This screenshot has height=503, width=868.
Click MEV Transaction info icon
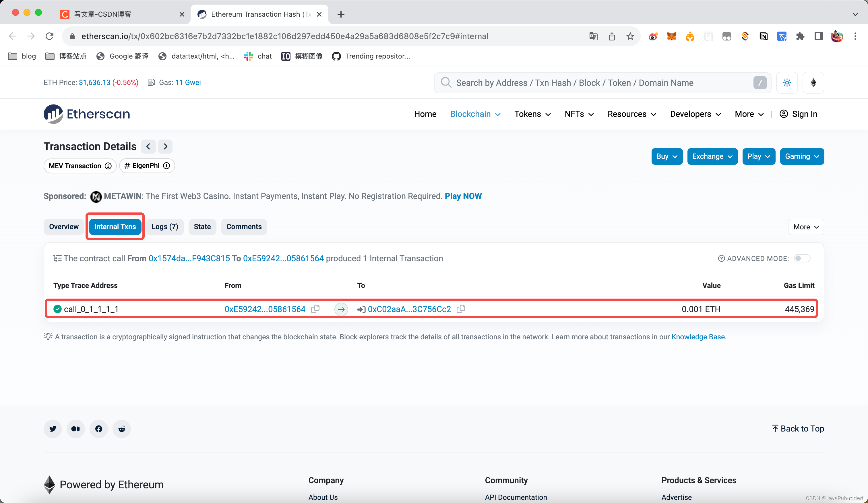coord(108,166)
